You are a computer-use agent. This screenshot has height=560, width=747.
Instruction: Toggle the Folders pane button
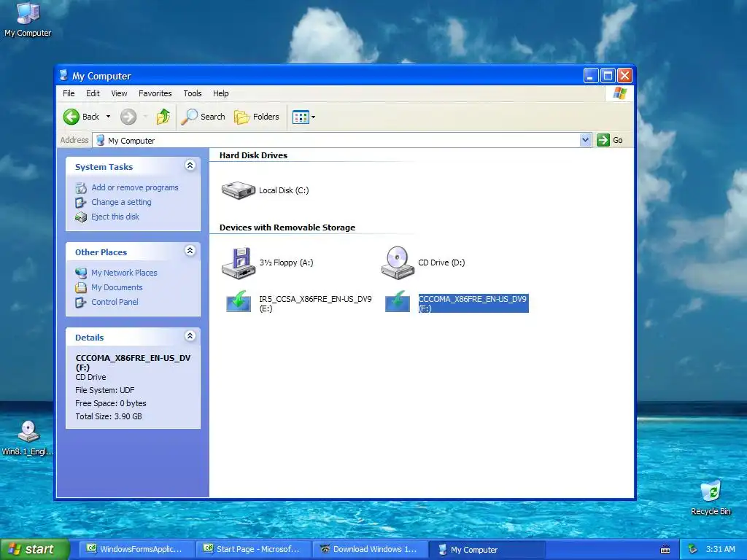click(257, 117)
